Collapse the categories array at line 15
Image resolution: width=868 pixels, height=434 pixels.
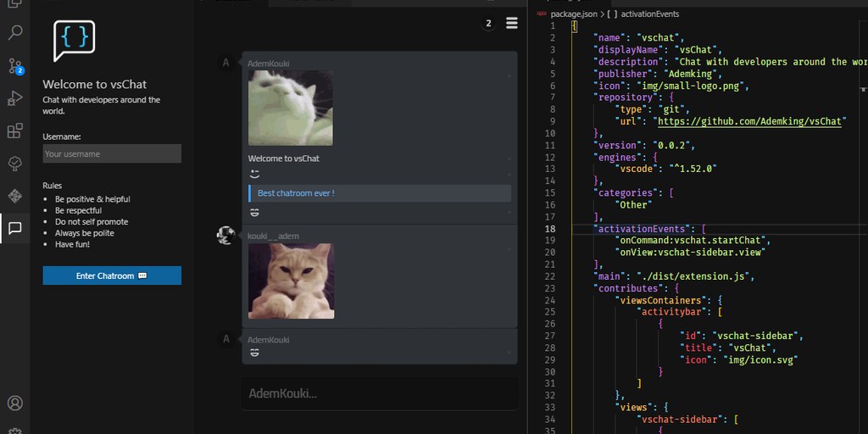[565, 193]
